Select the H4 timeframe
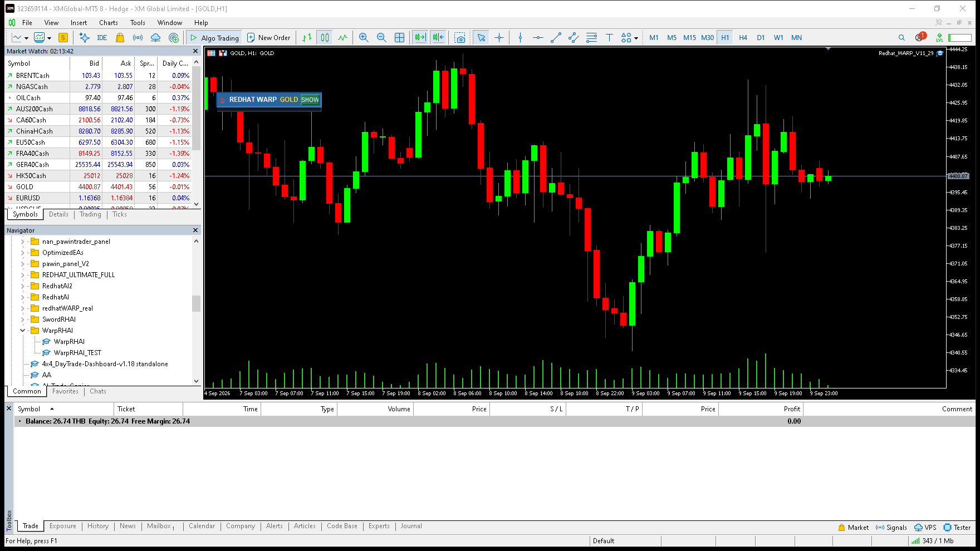This screenshot has height=551, width=980. 743,38
